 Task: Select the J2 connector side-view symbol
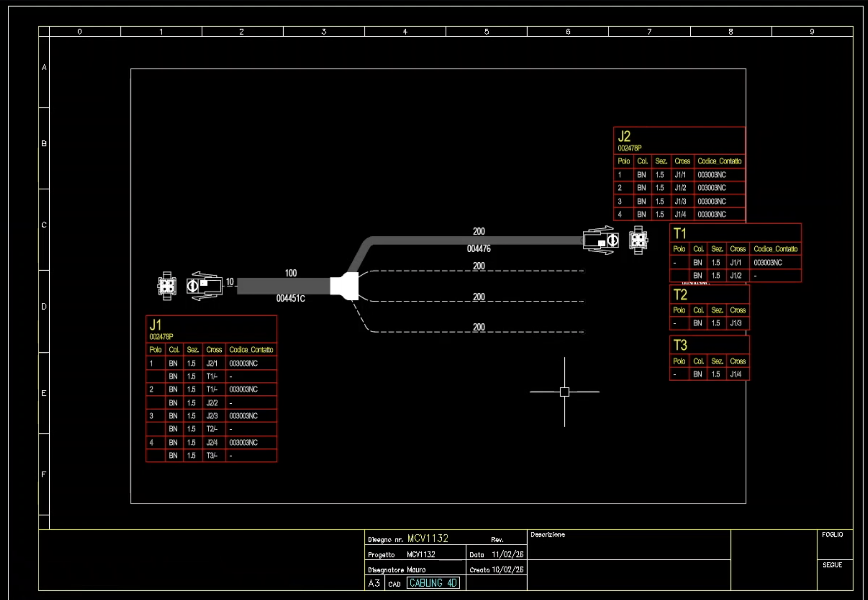pyautogui.click(x=601, y=240)
